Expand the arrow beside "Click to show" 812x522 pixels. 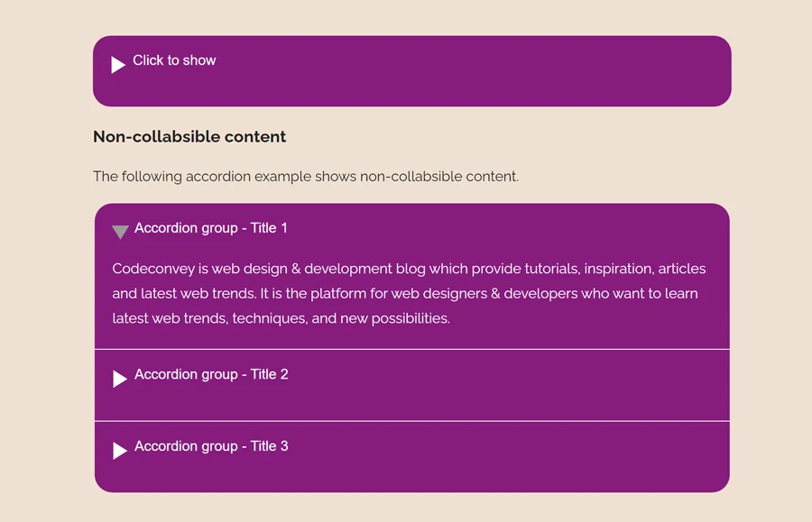[x=118, y=65]
